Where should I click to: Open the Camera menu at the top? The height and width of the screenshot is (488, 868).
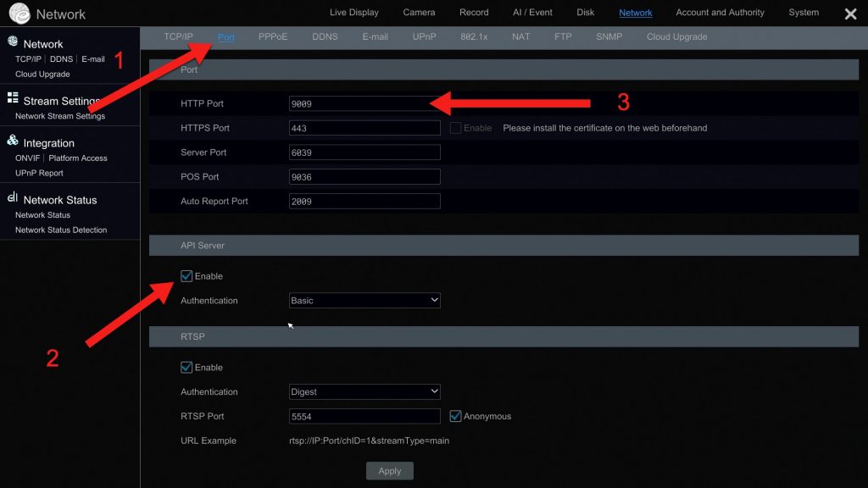coord(418,12)
